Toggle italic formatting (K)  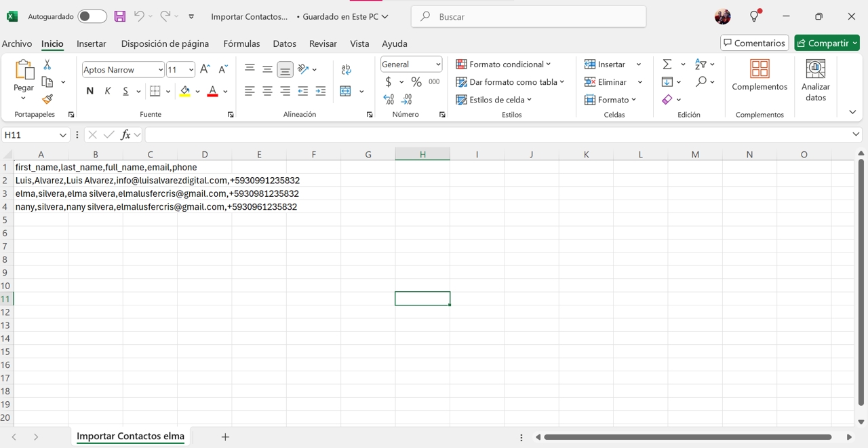(x=107, y=91)
